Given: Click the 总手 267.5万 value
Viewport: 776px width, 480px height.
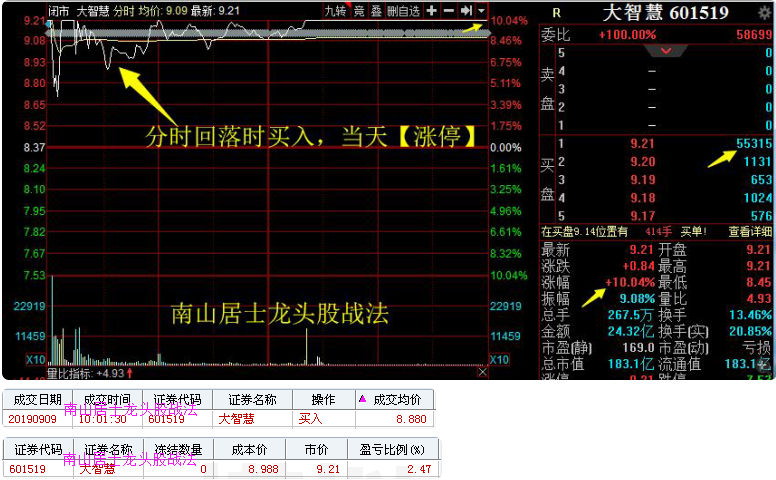Looking at the screenshot, I should pyautogui.click(x=631, y=315).
